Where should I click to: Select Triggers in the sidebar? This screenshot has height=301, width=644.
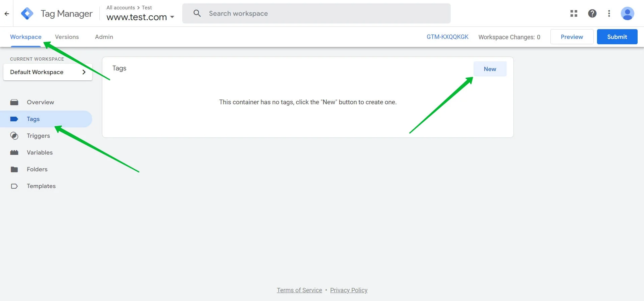[x=46, y=136]
